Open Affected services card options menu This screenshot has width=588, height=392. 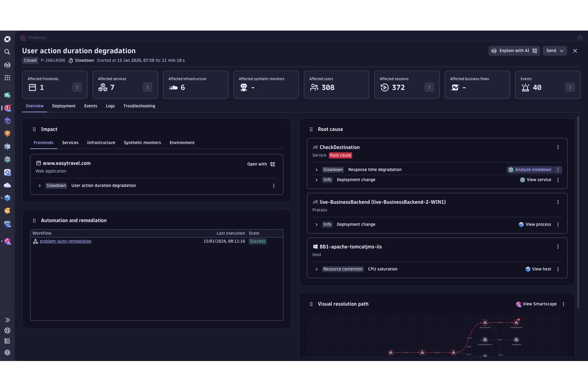(x=147, y=87)
